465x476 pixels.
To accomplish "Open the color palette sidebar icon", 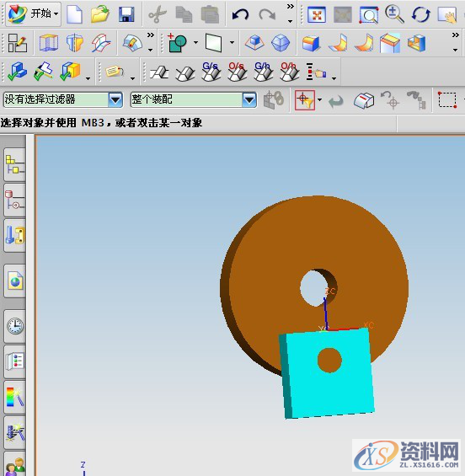I will [x=15, y=397].
